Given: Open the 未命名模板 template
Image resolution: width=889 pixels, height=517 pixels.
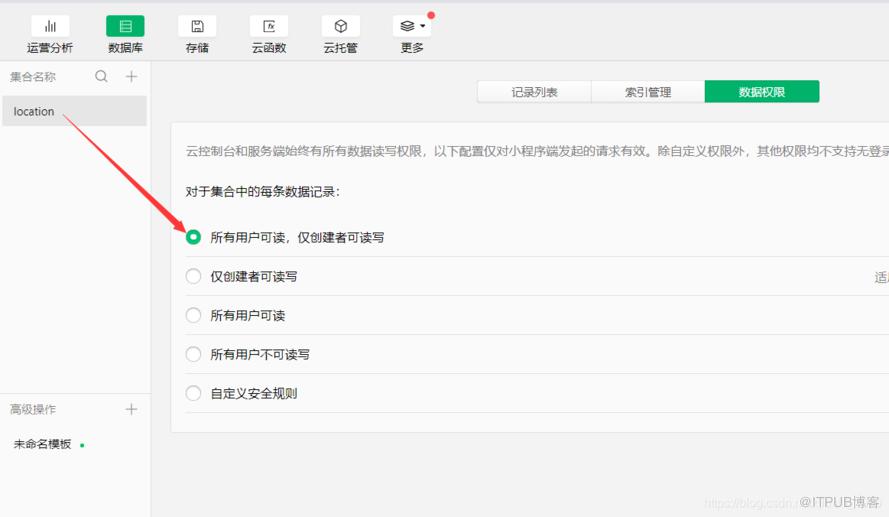Looking at the screenshot, I should click(x=43, y=444).
